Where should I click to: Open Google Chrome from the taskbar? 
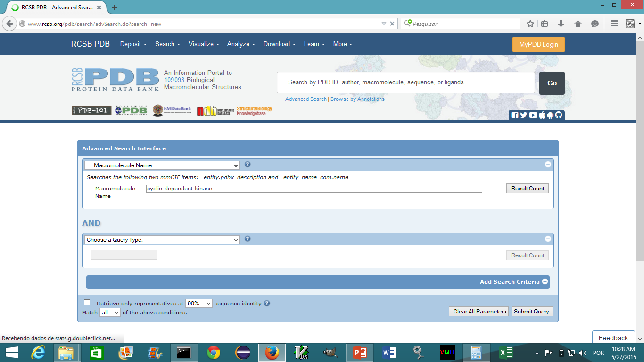[x=213, y=353]
